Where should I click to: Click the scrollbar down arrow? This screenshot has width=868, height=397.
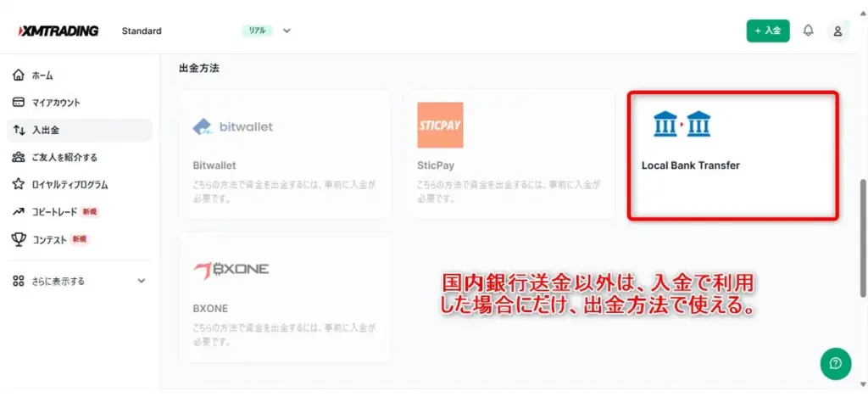(x=862, y=383)
